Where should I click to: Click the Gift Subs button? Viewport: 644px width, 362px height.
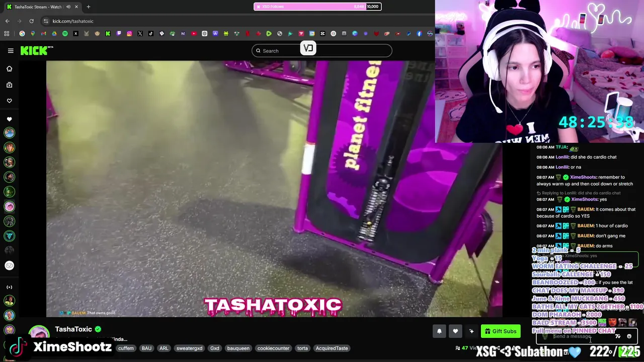pos(501,331)
